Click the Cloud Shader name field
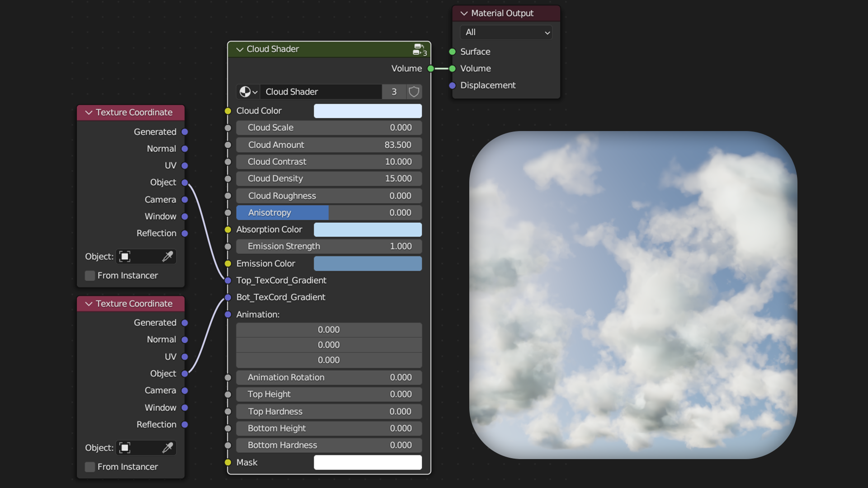Image resolution: width=868 pixels, height=488 pixels. 321,92
